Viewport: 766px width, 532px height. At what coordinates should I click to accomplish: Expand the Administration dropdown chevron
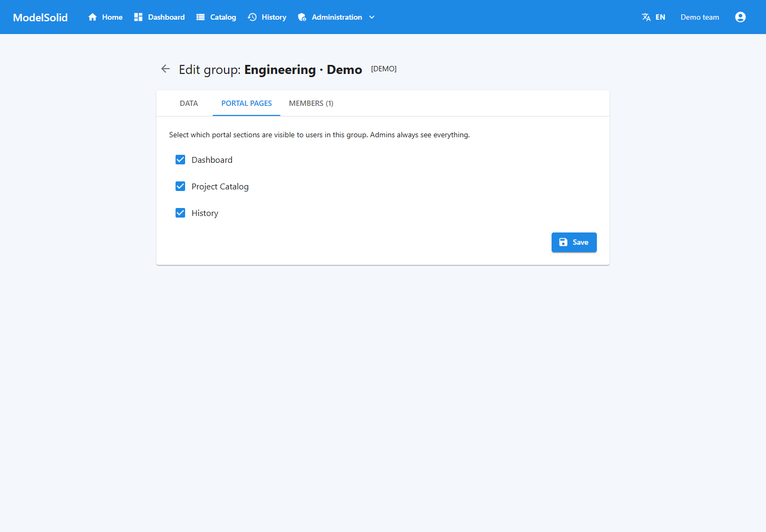(x=372, y=17)
